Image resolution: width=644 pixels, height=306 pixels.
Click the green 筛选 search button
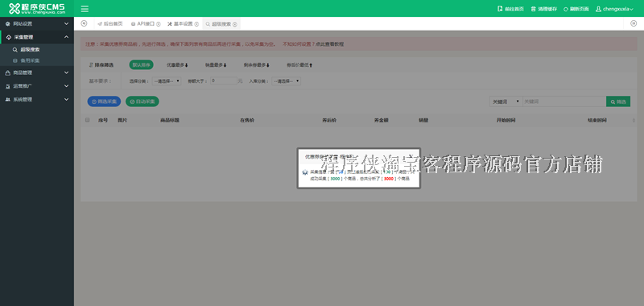(618, 101)
